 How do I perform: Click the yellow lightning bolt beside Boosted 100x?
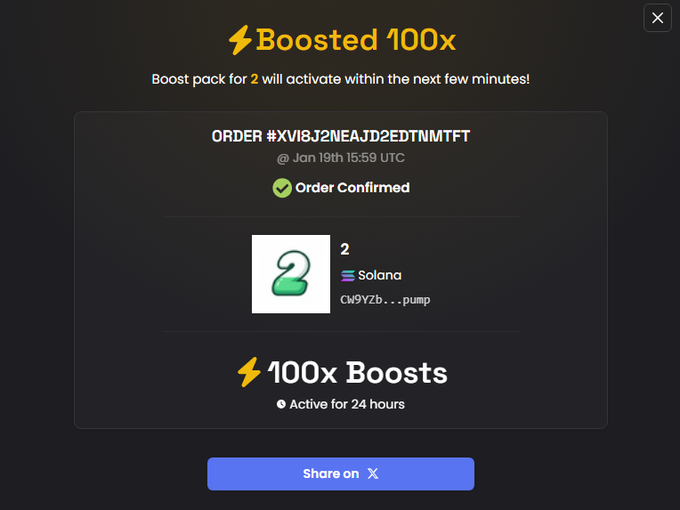[x=240, y=40]
